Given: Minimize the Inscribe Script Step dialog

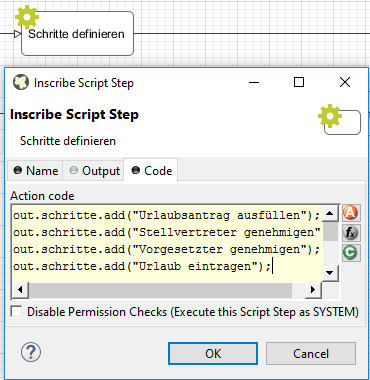Looking at the screenshot, I should [254, 82].
